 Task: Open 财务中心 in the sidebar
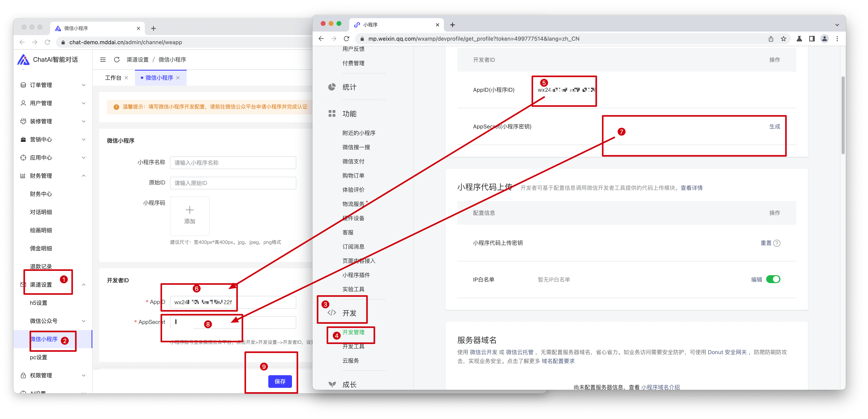(41, 194)
